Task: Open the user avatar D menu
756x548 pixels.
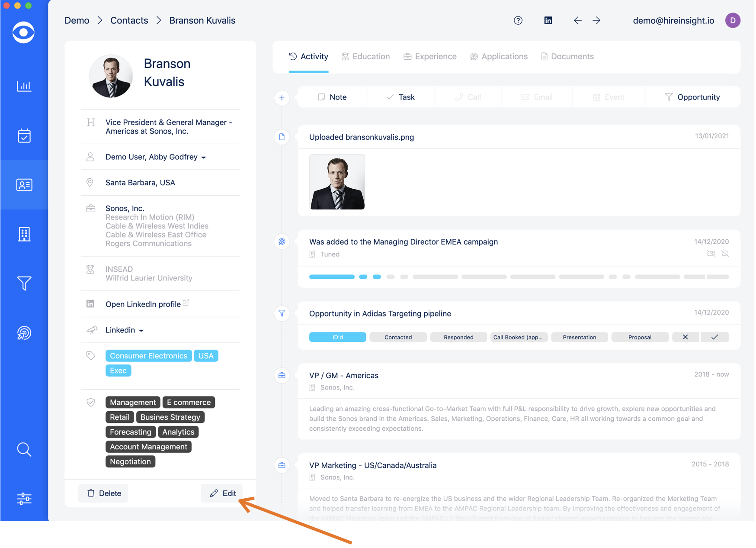Action: 733,20
